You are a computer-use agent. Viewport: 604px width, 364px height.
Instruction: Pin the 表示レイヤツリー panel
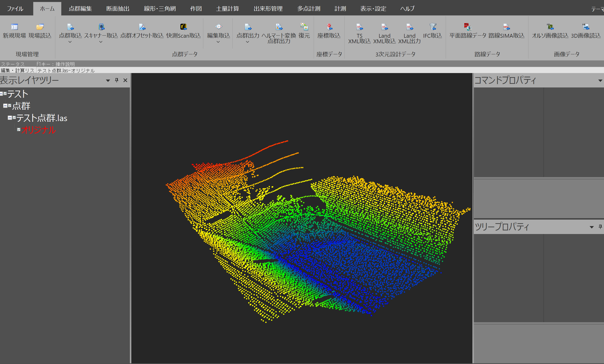click(117, 80)
